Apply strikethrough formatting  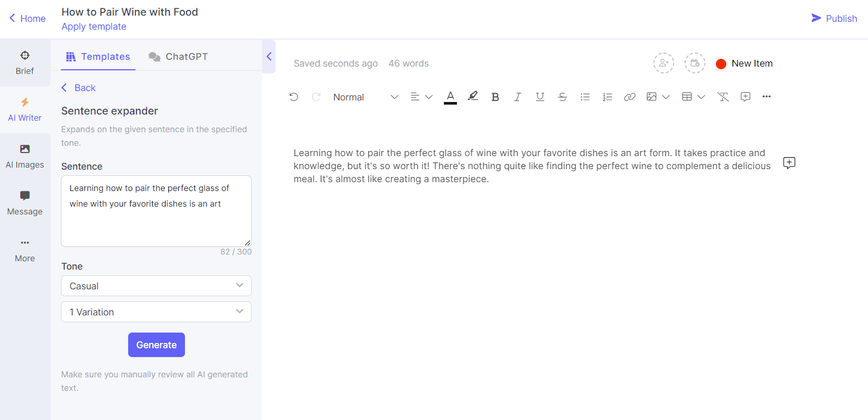point(562,97)
